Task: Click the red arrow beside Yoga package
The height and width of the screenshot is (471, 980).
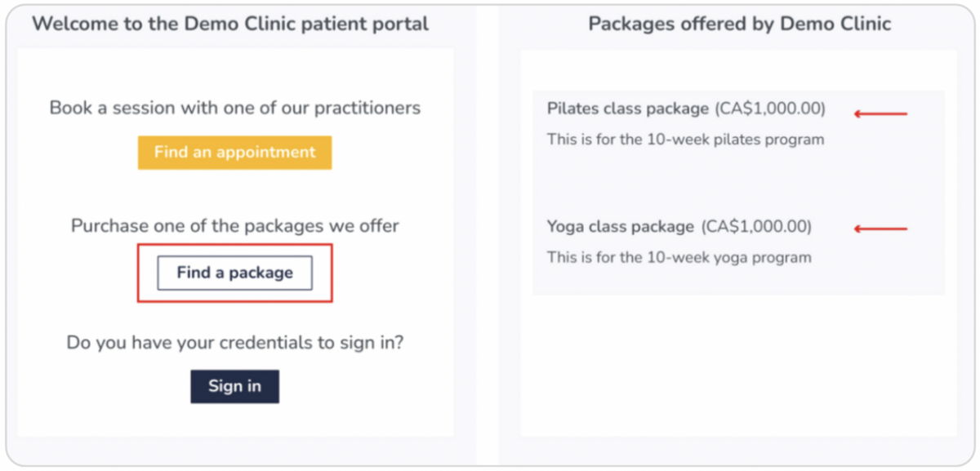Action: [x=880, y=229]
